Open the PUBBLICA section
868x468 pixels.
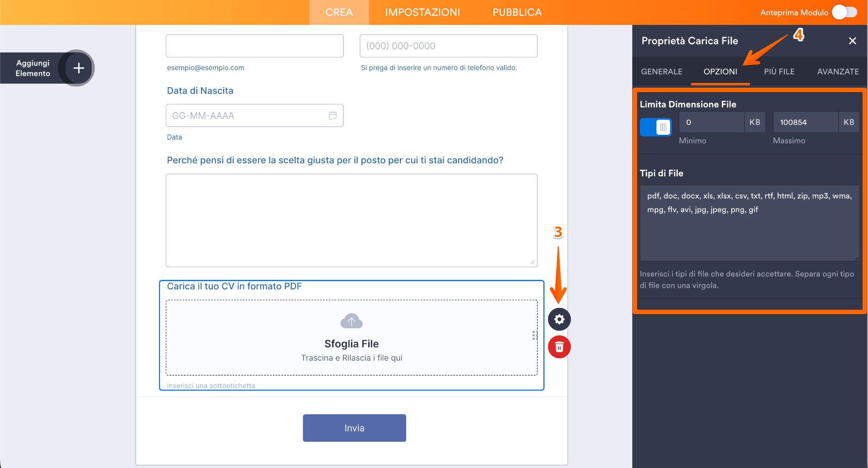516,12
